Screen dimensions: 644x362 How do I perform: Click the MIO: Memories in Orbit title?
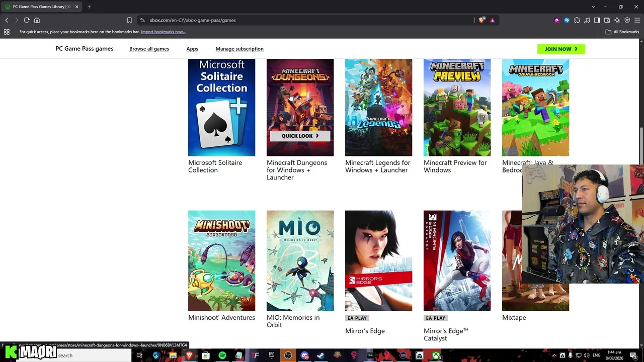(x=293, y=321)
